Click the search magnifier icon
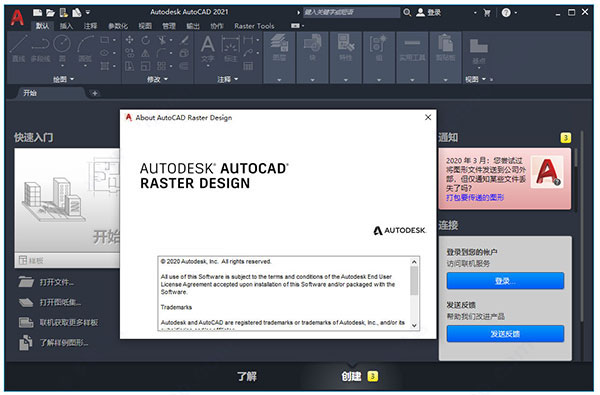 point(407,13)
